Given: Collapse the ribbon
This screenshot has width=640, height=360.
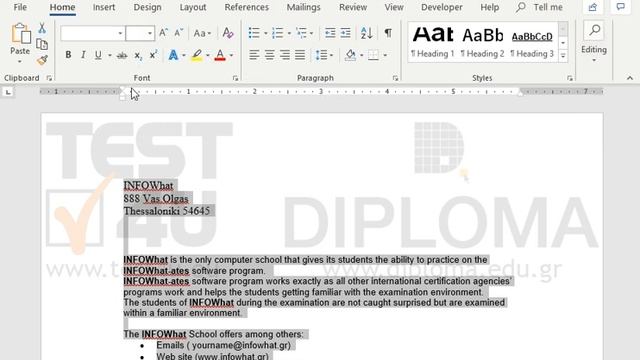Looking at the screenshot, I should (x=630, y=78).
